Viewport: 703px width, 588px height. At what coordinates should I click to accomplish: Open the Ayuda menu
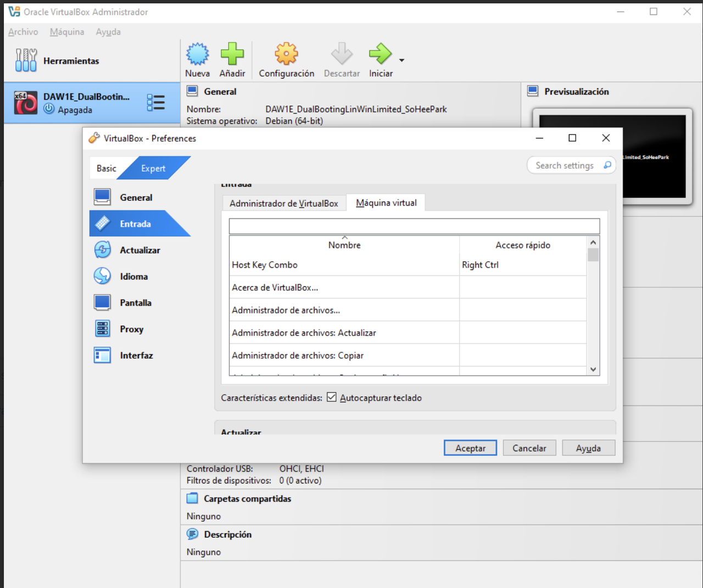[108, 32]
